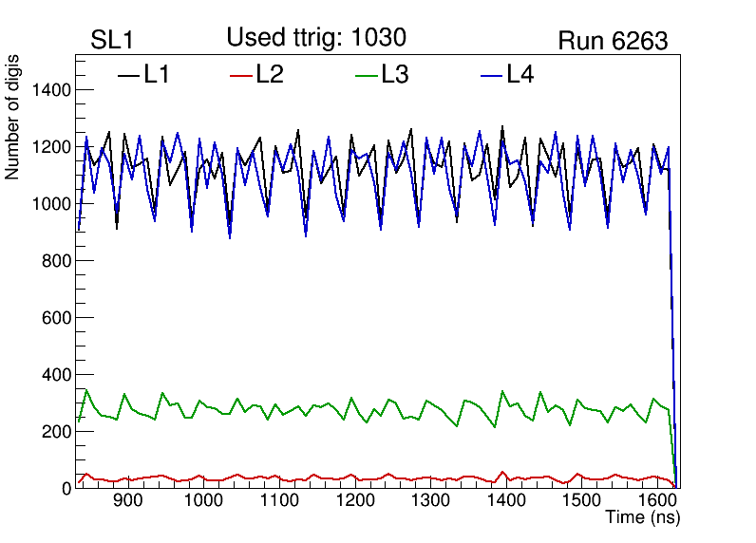This screenshot has width=756, height=543.
Task: Click the SL1 label at top left
Action: click(113, 41)
